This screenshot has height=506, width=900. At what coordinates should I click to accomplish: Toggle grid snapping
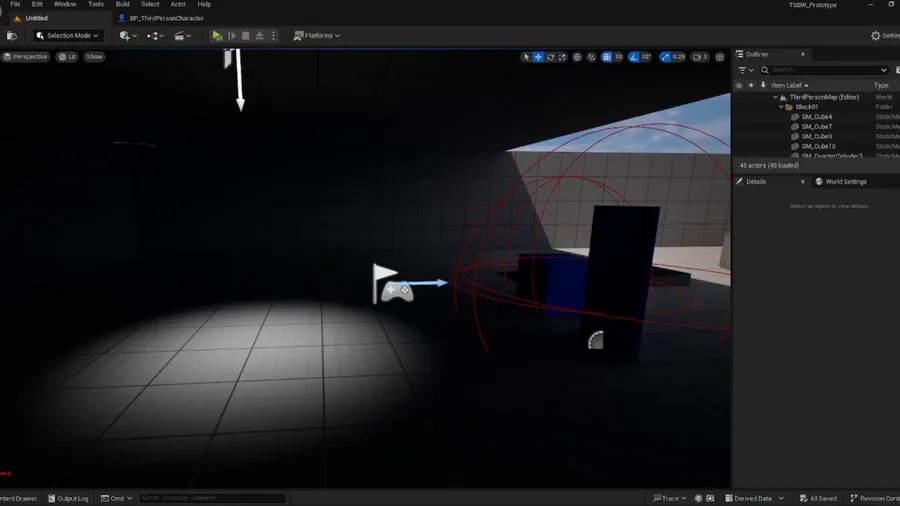point(607,57)
